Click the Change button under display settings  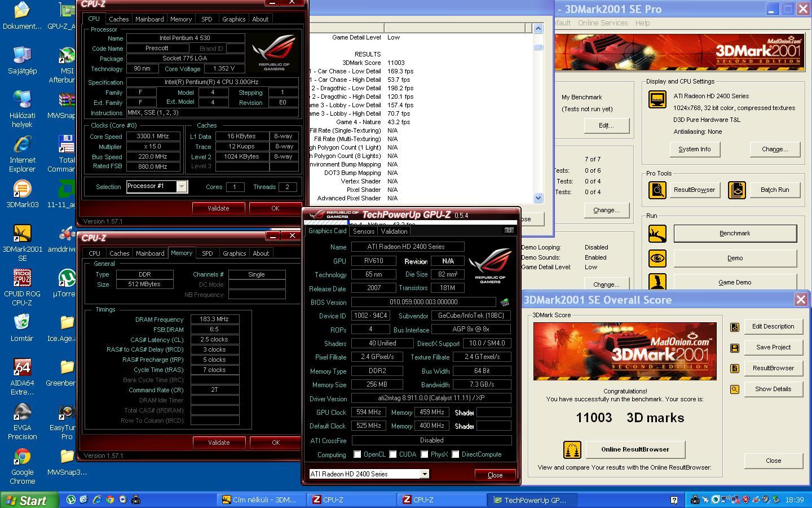[774, 150]
